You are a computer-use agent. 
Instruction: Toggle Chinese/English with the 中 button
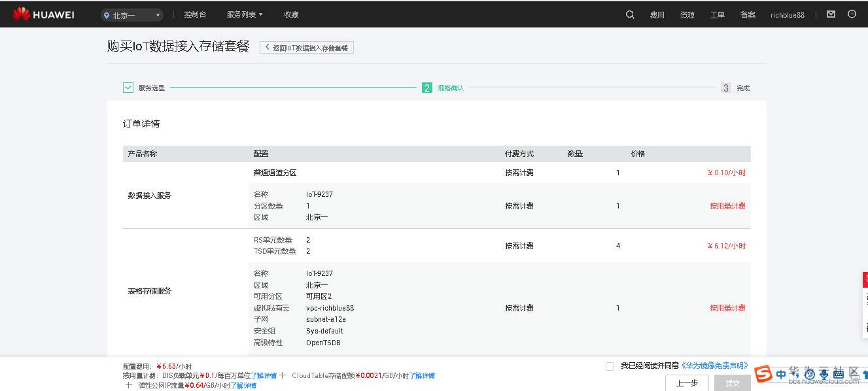[x=781, y=373]
